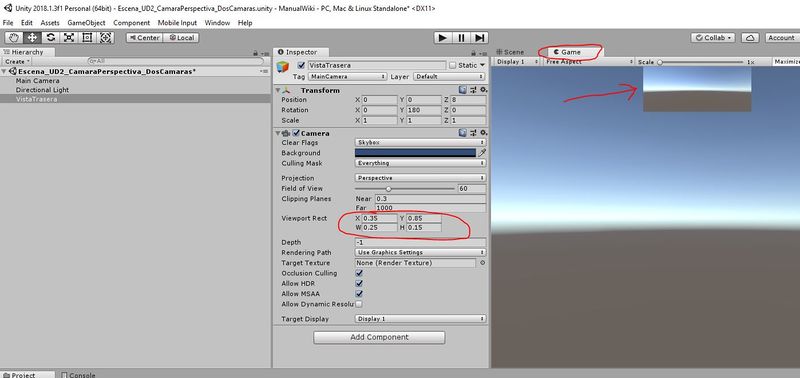Toggle the Static checkbox

[453, 65]
